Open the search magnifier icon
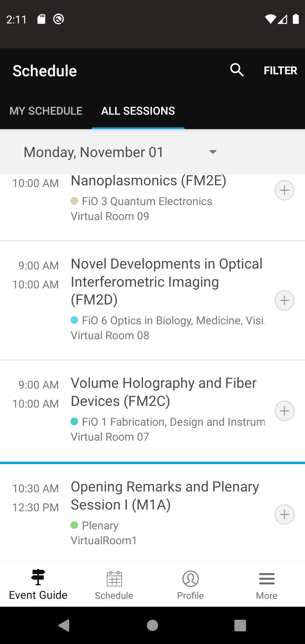The width and height of the screenshot is (305, 644). (237, 70)
